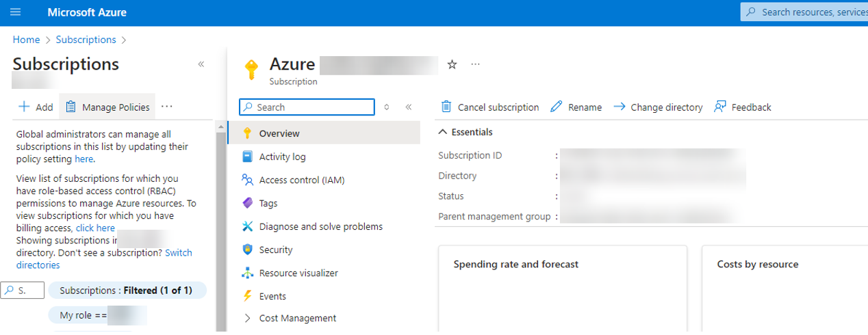Focus the Search resources box

(x=804, y=12)
